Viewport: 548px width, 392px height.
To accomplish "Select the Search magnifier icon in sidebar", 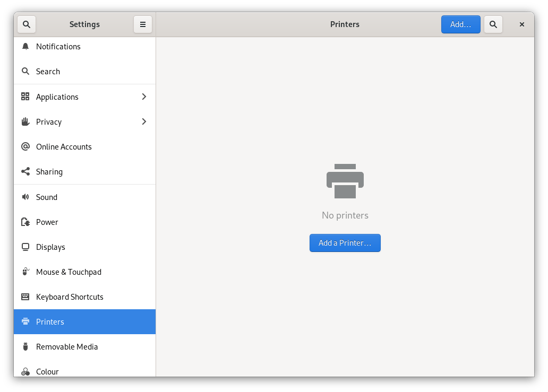I will [25, 71].
